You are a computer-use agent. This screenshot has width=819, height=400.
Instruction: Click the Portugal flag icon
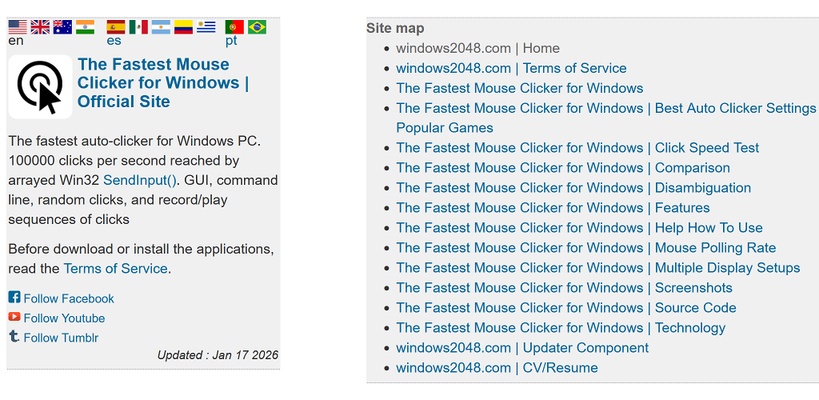pos(235,27)
